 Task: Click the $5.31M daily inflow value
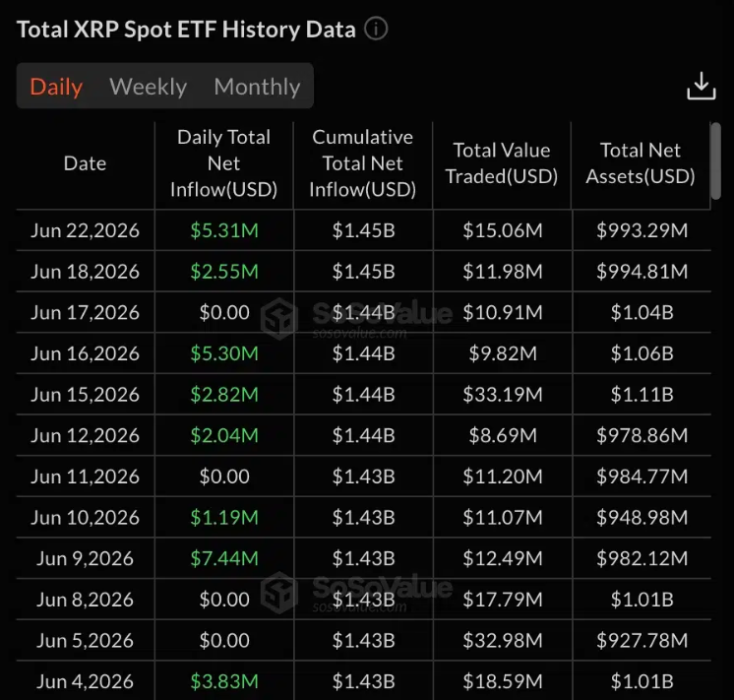coord(224,230)
